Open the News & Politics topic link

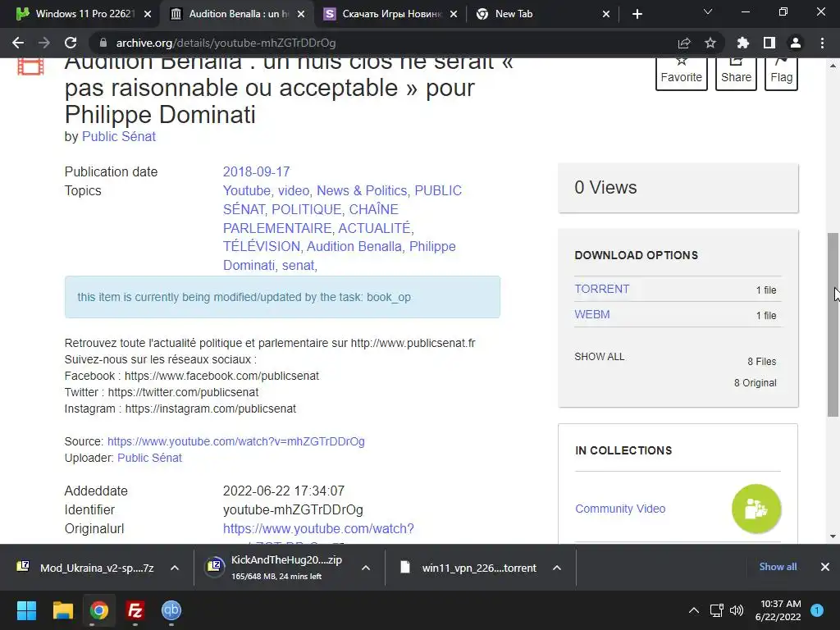[362, 190]
